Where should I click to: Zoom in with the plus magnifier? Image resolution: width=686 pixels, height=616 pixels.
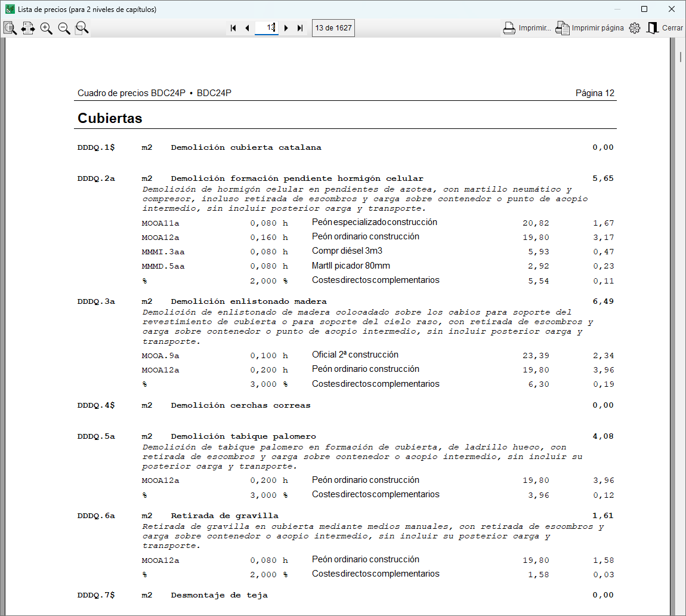(x=46, y=28)
